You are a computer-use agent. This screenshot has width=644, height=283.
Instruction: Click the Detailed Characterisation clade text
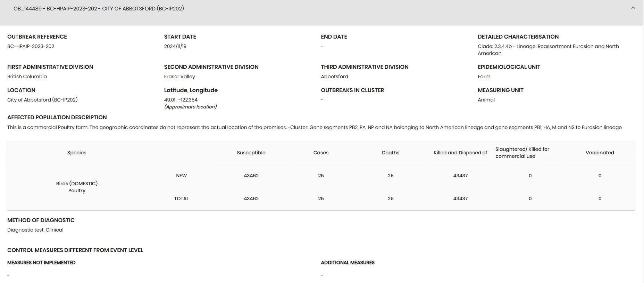[548, 50]
